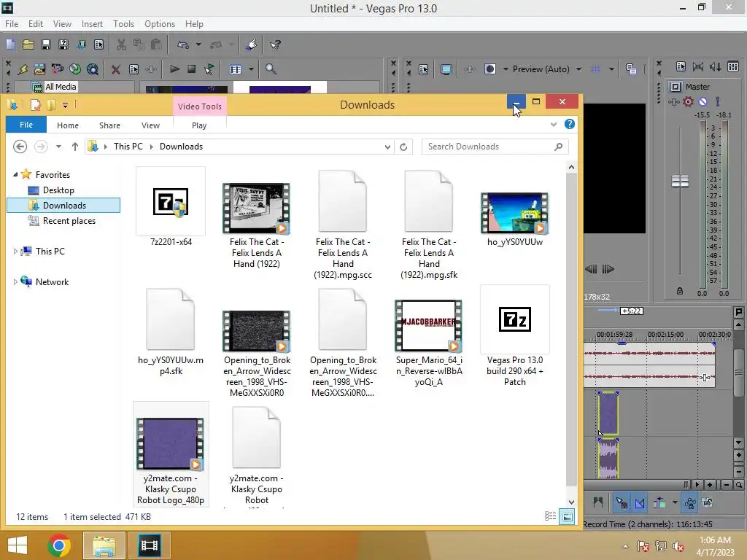Click the Downmix Output icon in Master Bus

[x=698, y=66]
